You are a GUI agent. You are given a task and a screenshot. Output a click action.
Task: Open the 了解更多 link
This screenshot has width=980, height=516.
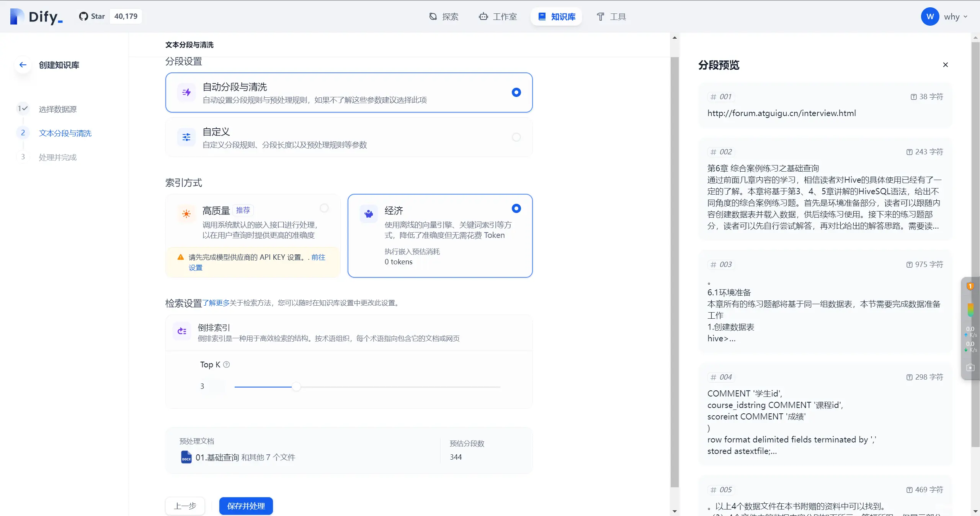(216, 303)
